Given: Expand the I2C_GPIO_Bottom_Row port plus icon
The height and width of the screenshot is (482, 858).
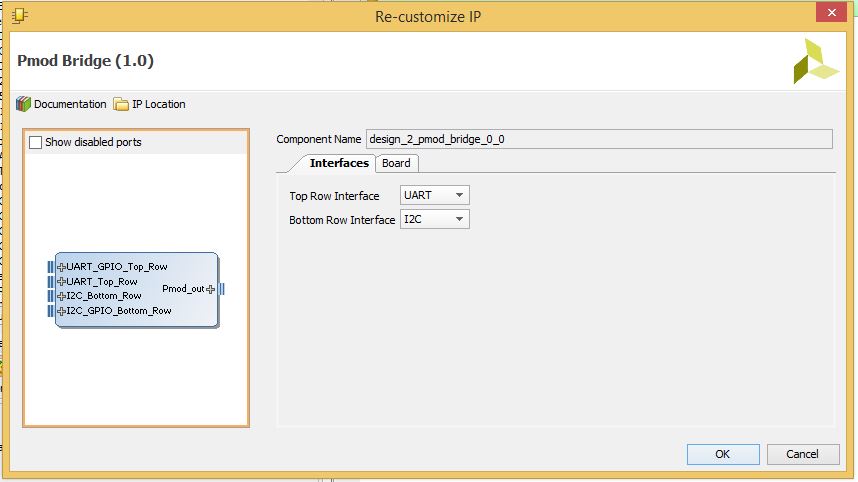Looking at the screenshot, I should pyautogui.click(x=61, y=311).
